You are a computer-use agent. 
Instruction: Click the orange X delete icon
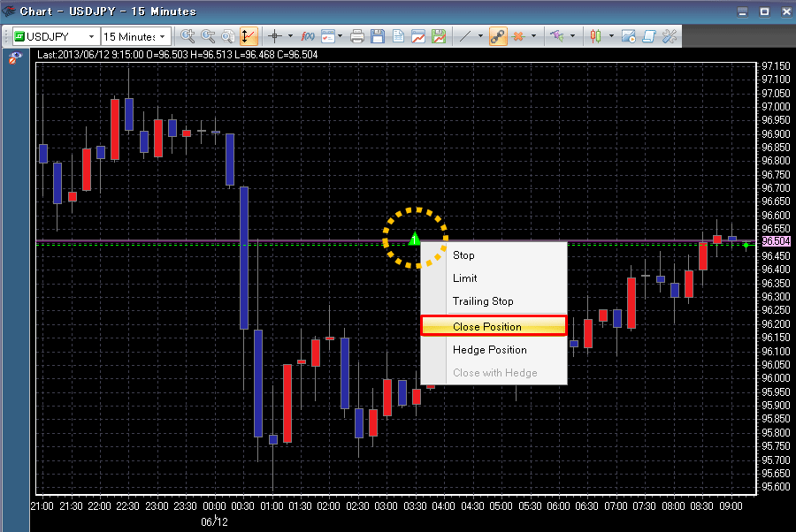coord(518,36)
